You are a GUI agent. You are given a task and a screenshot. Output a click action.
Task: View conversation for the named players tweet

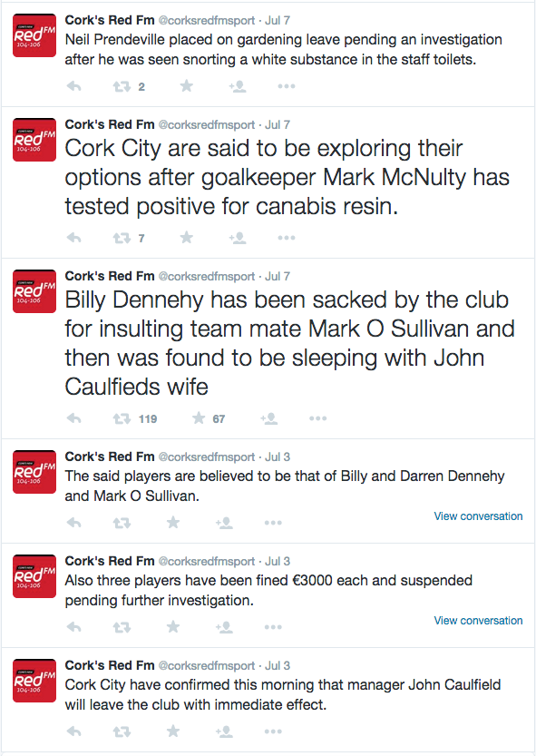[477, 515]
